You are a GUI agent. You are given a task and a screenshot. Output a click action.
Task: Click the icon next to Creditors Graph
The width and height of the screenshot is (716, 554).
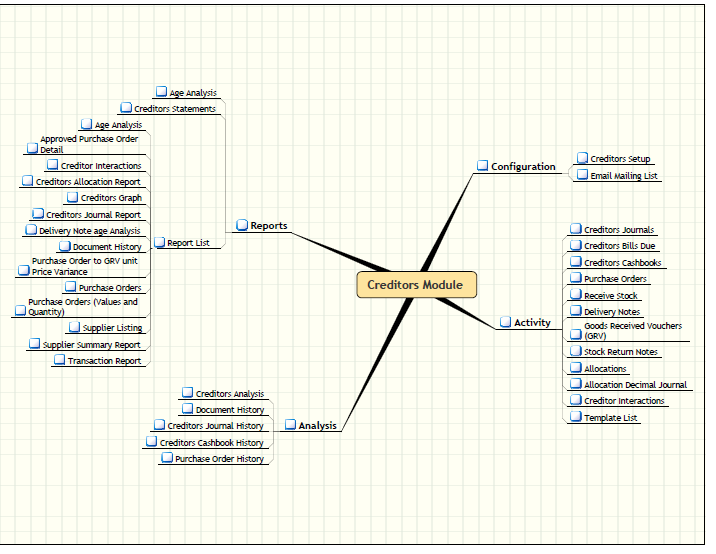(73, 197)
